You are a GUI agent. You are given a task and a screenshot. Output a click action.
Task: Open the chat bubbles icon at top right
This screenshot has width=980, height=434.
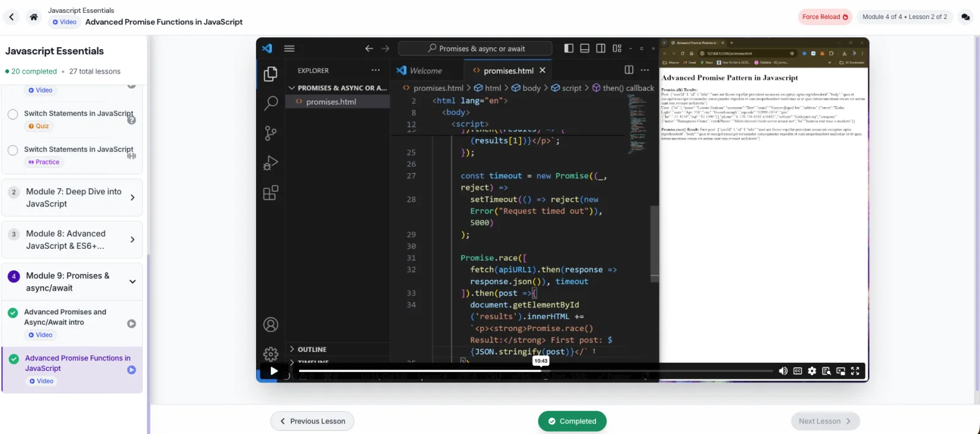pyautogui.click(x=965, y=17)
